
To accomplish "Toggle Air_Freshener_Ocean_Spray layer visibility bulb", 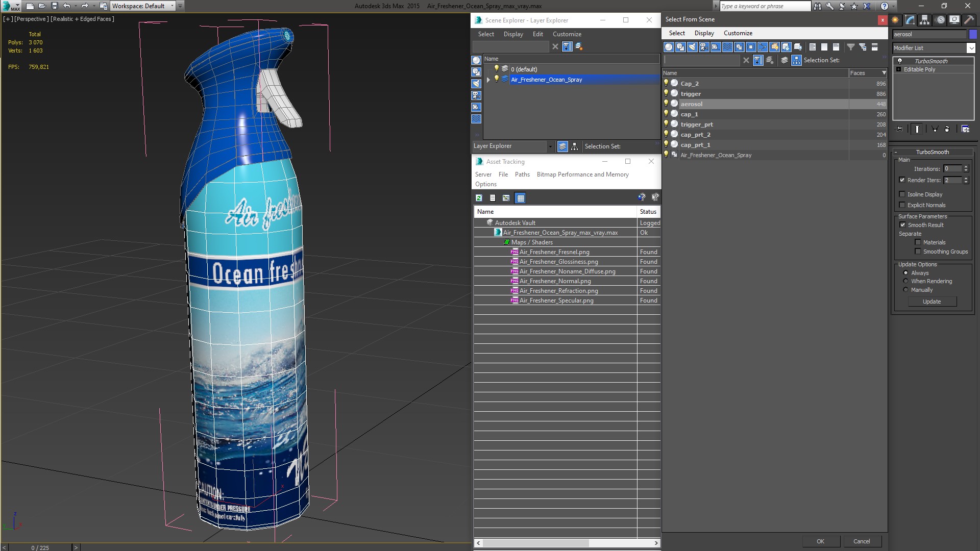I will click(x=496, y=79).
